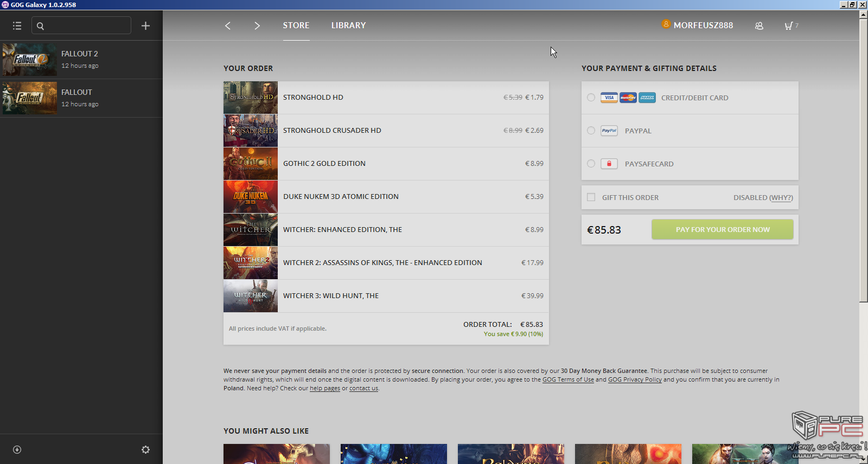Focus the sidebar search field
Image resolution: width=868 pixels, height=464 pixels.
click(x=81, y=25)
